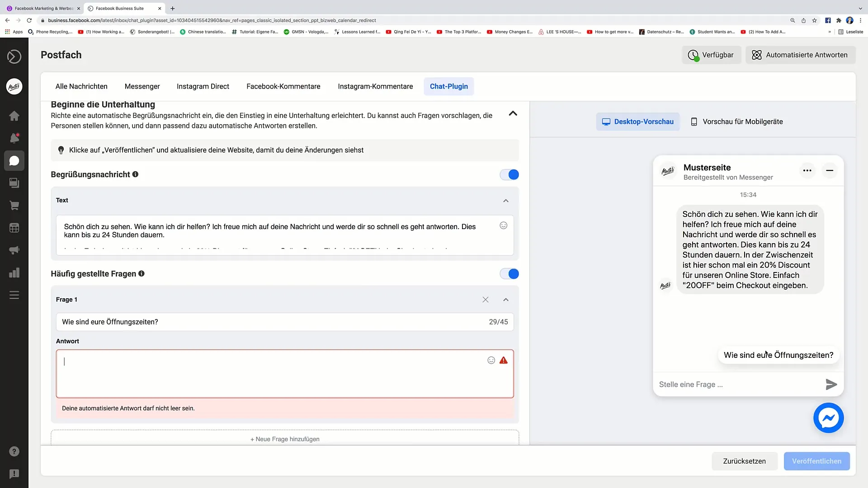Insert emoji in the Antwort field
This screenshot has height=488, width=868.
coord(491,360)
